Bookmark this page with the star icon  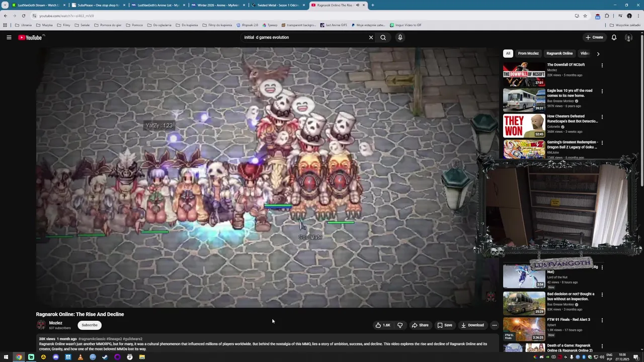tap(585, 16)
